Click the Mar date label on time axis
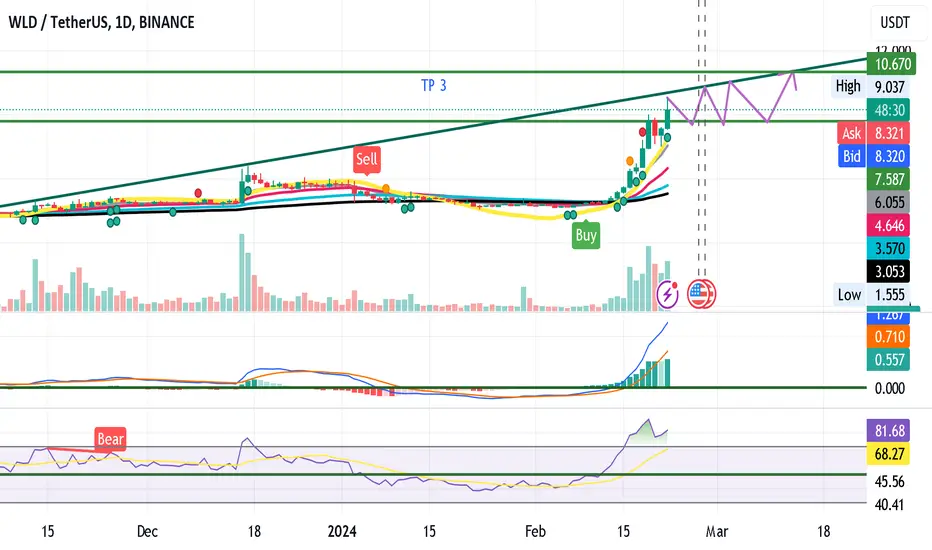Image resolution: width=932 pixels, height=550 pixels. pyautogui.click(x=716, y=531)
